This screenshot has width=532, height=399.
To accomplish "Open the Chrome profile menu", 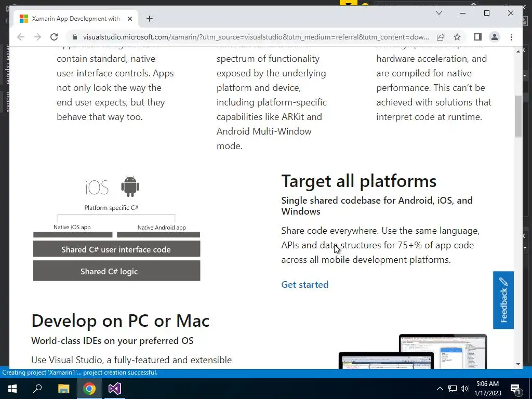I will [495, 37].
